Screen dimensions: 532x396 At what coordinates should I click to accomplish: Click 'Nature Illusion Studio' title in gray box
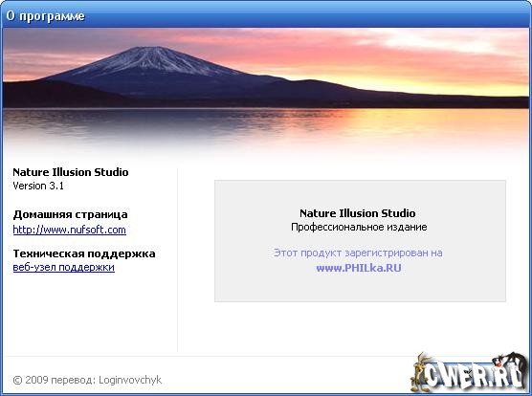[x=358, y=213]
